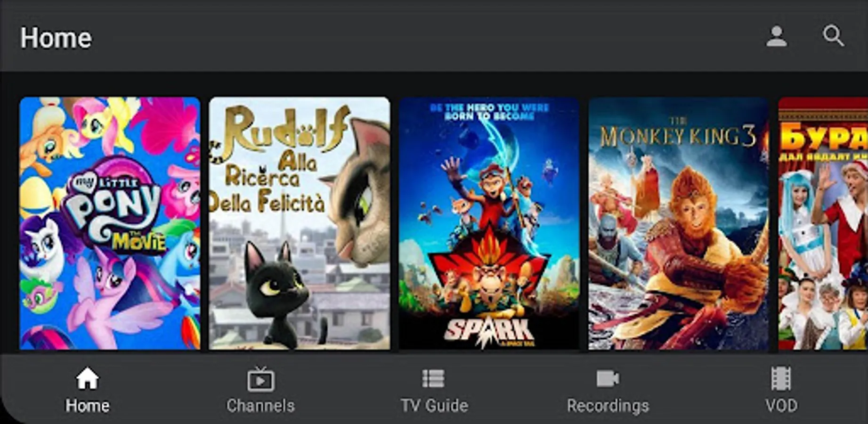Open the Recordings camera icon
The width and height of the screenshot is (868, 424).
608,378
